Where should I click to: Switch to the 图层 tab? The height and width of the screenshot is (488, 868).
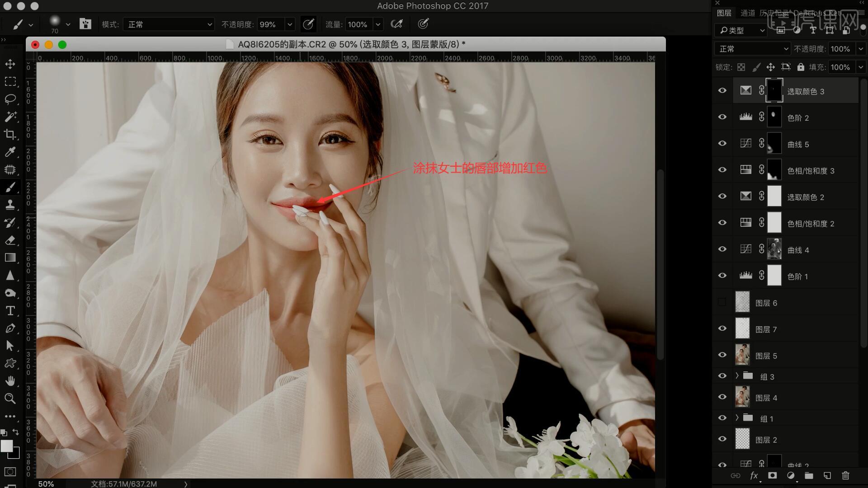pos(724,13)
